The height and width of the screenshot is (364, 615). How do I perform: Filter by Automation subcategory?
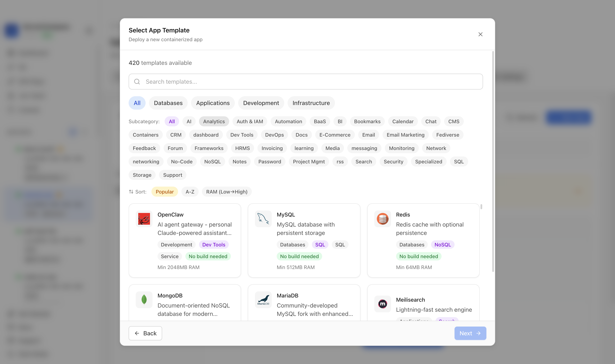coord(288,121)
